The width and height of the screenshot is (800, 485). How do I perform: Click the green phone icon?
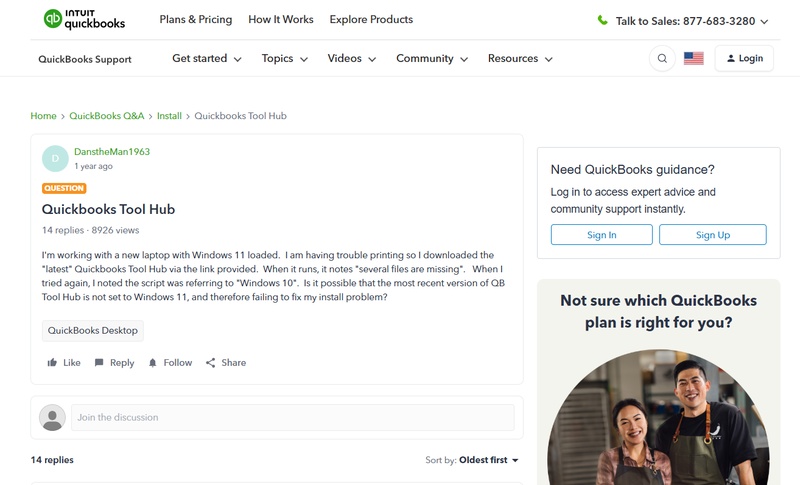pyautogui.click(x=603, y=20)
